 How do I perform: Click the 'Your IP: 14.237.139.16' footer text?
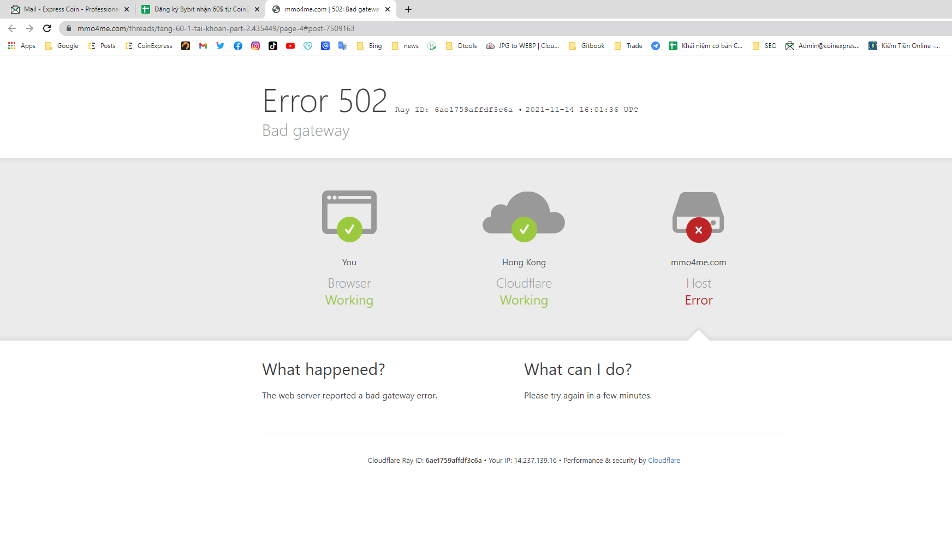[x=522, y=461]
